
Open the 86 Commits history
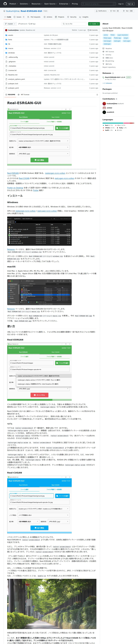pyautogui.click(x=93, y=30)
